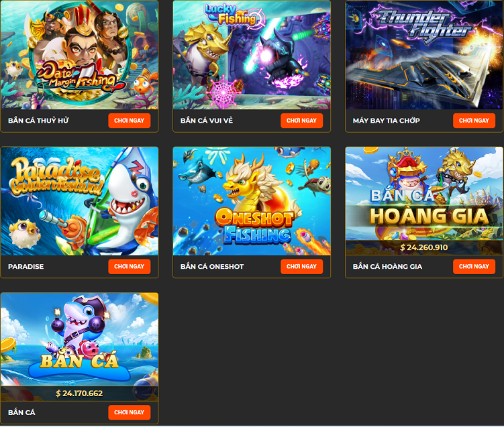Click the $24.260.910 jackpot amount
The width and height of the screenshot is (504, 427).
[424, 247]
